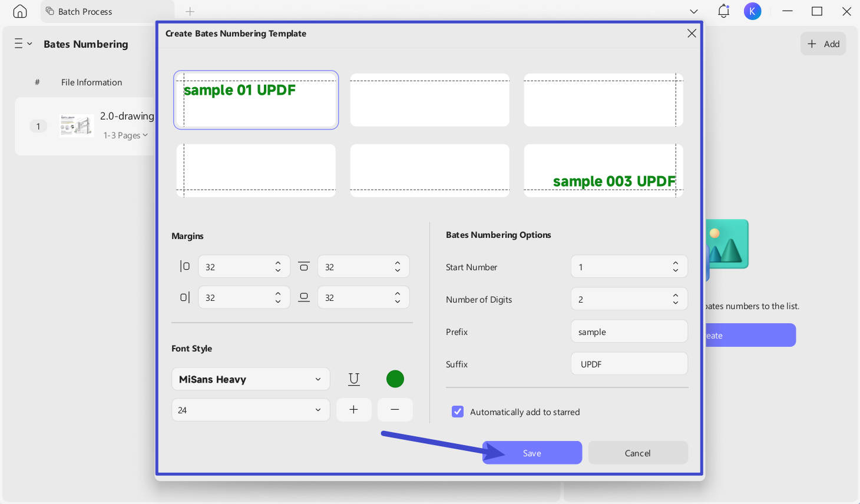
Task: Increase the left margin value
Action: (x=278, y=263)
